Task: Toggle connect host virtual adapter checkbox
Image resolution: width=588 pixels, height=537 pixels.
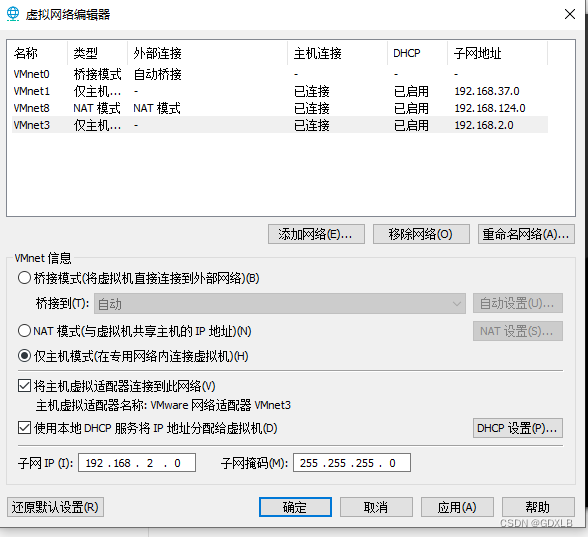Action: 24,386
